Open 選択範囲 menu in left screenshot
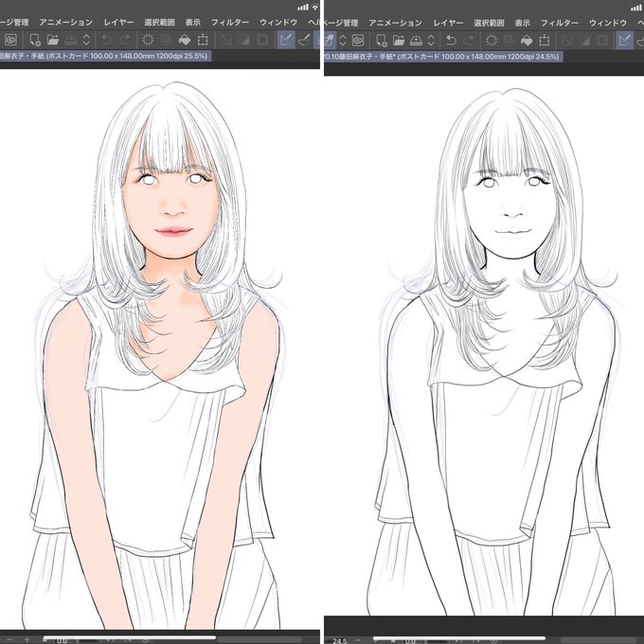 coord(159,22)
